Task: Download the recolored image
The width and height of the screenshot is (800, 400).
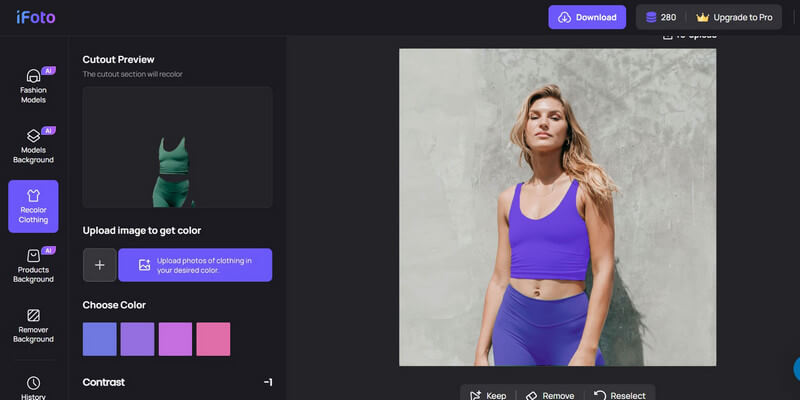Action: point(587,17)
